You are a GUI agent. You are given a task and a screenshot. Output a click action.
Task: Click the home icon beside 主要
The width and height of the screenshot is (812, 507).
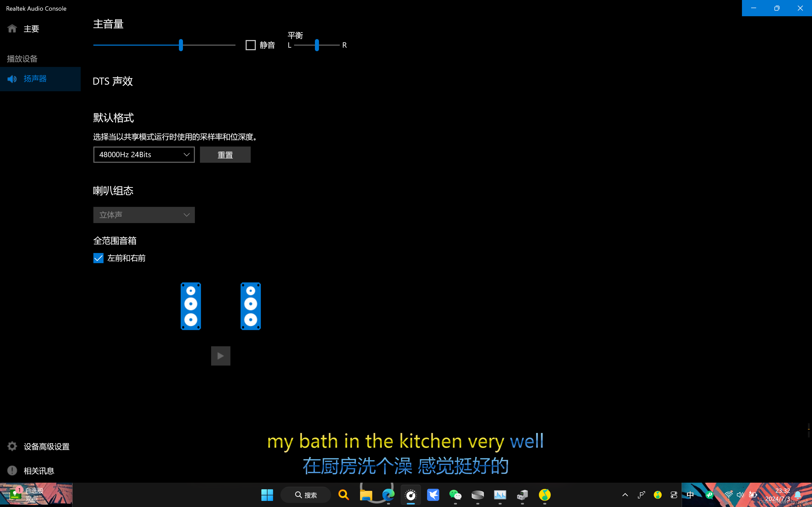(12, 28)
